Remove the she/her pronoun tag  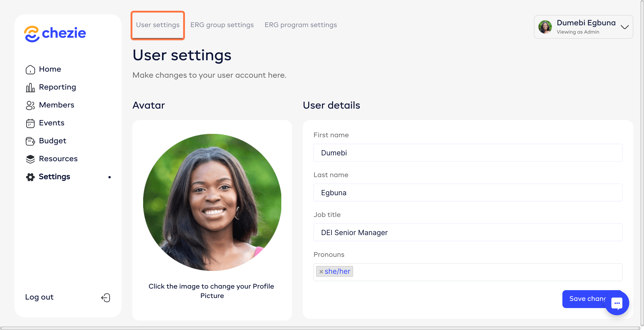click(x=321, y=271)
